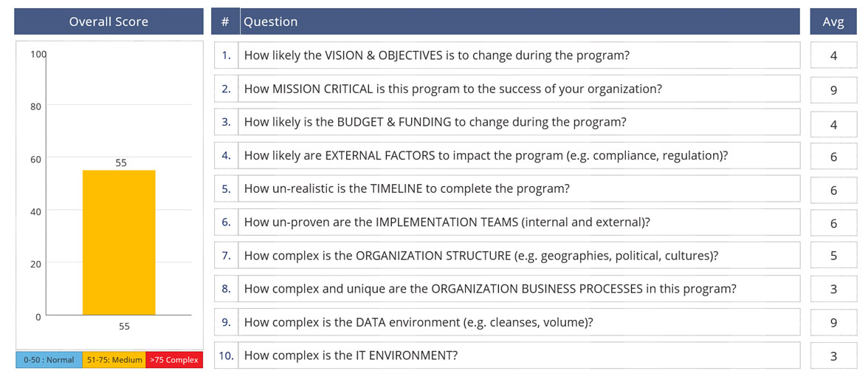Image resolution: width=868 pixels, height=385 pixels.
Task: Click the Avg field for IT ENVIRONMENT
Action: [833, 356]
